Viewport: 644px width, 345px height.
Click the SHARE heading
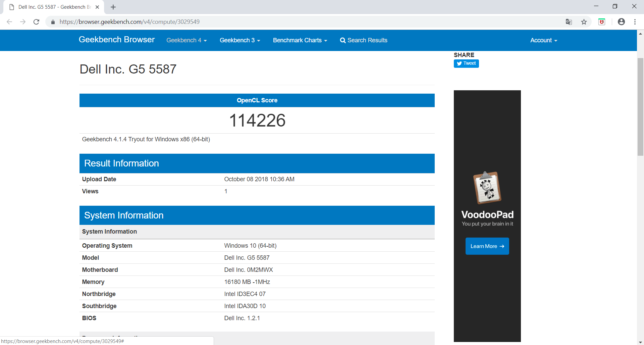pyautogui.click(x=464, y=55)
